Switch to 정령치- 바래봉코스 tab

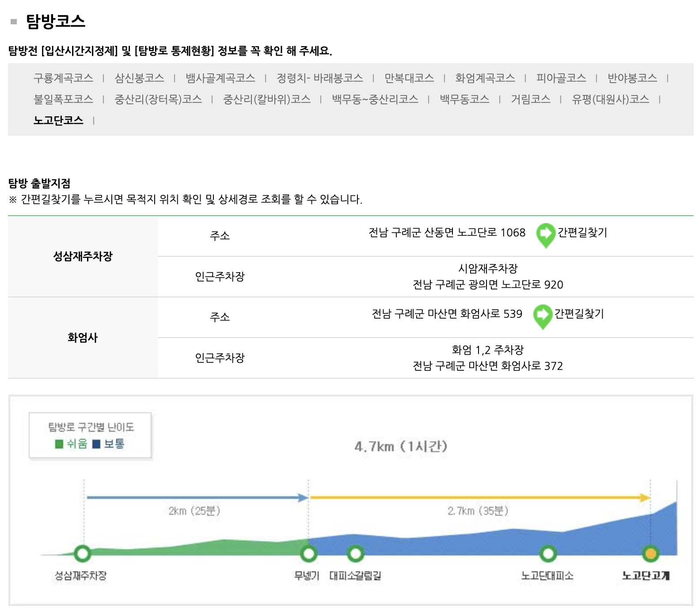coord(320,78)
